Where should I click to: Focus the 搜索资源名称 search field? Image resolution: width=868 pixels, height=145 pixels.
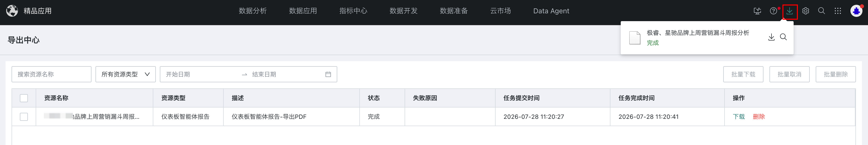[x=52, y=74]
